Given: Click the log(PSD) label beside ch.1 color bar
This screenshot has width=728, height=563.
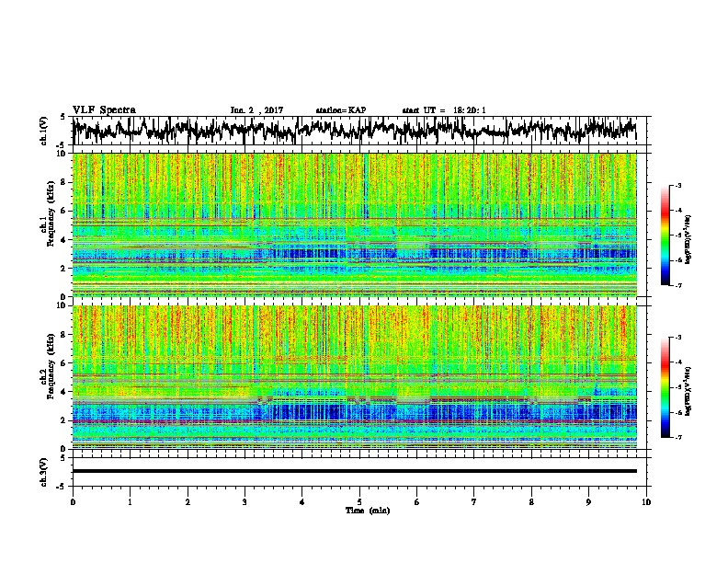Looking at the screenshot, I should click(688, 240).
